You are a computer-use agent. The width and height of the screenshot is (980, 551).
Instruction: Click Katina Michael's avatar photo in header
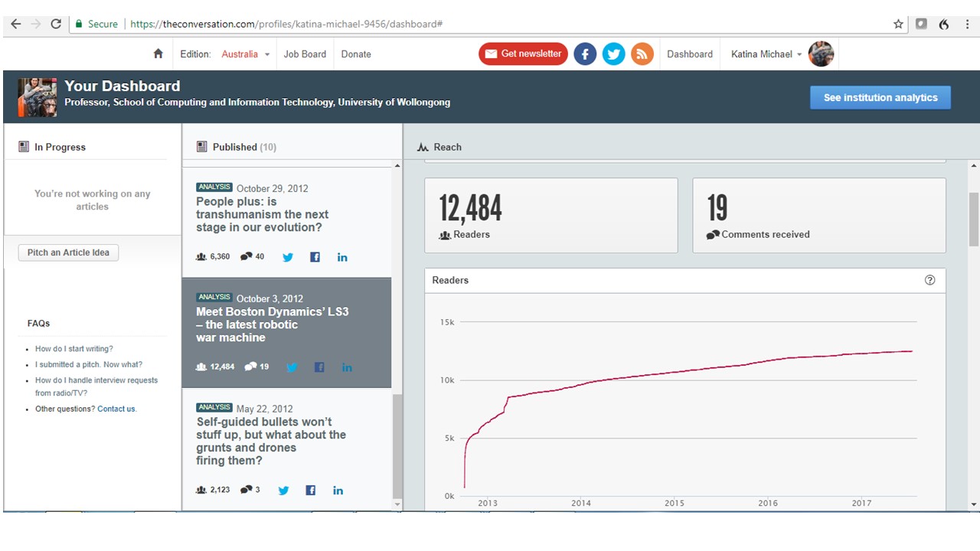[x=821, y=54]
